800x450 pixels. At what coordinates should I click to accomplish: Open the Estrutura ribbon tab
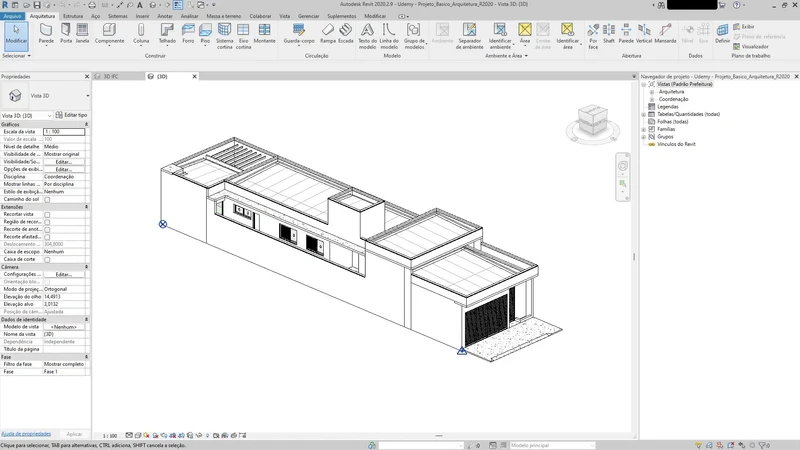(x=73, y=17)
